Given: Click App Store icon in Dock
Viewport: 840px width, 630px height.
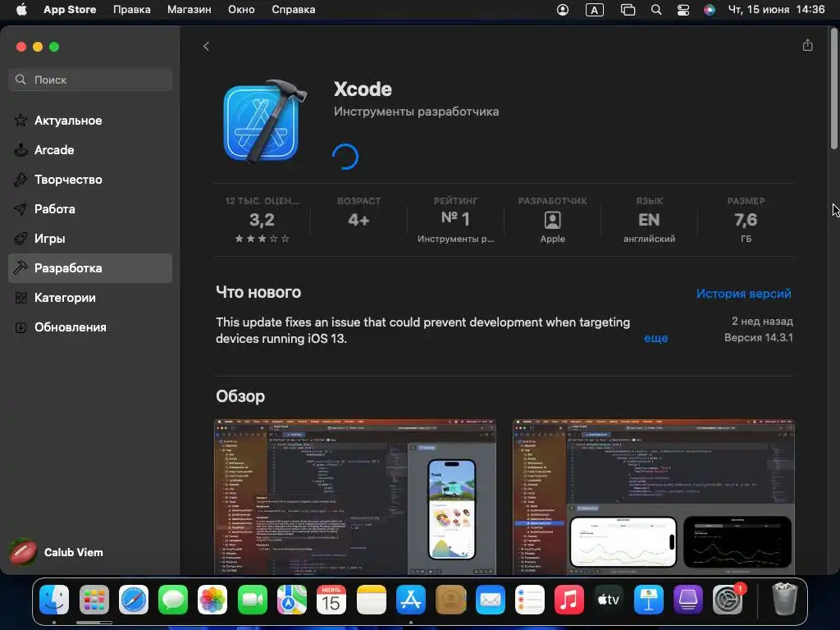Looking at the screenshot, I should [411, 600].
